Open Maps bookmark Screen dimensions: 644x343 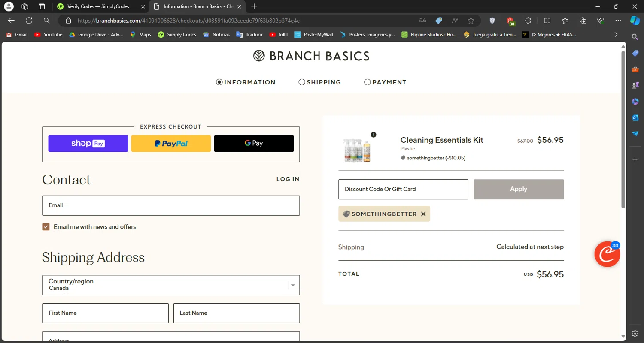point(140,35)
